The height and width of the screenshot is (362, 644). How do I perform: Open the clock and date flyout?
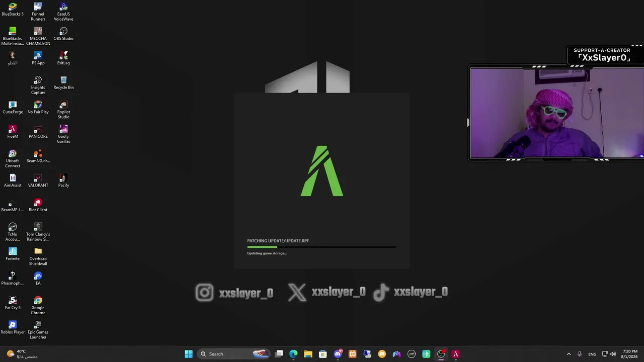pos(630,354)
